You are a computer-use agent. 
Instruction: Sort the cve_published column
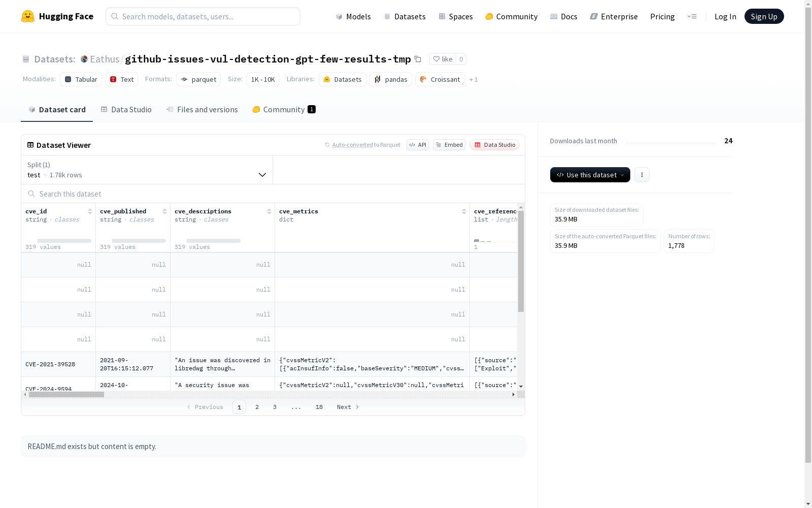tap(164, 211)
